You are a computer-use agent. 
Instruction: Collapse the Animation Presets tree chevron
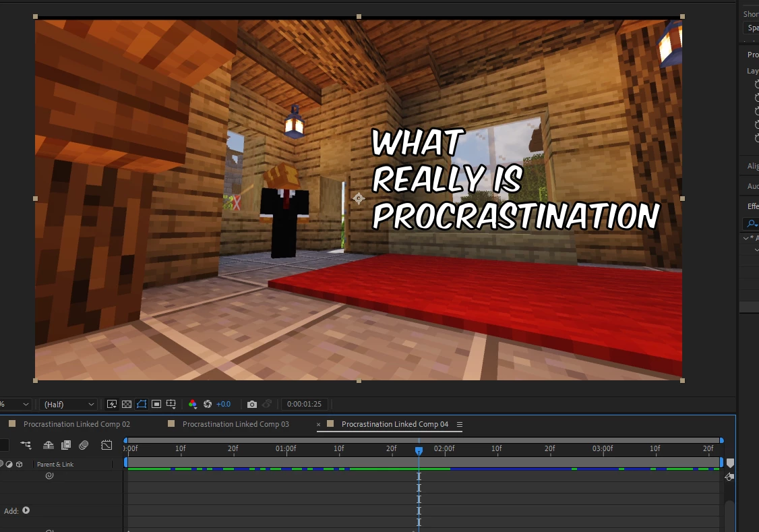[x=746, y=238]
